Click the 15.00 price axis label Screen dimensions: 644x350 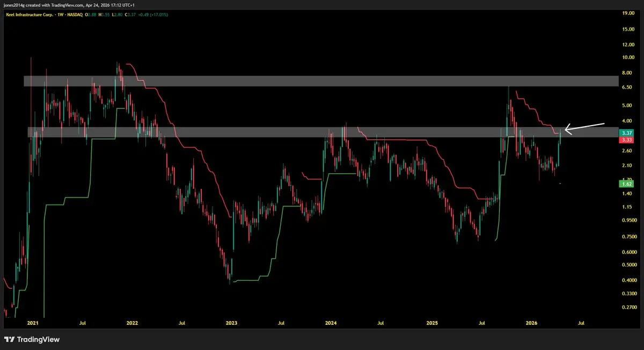click(629, 30)
